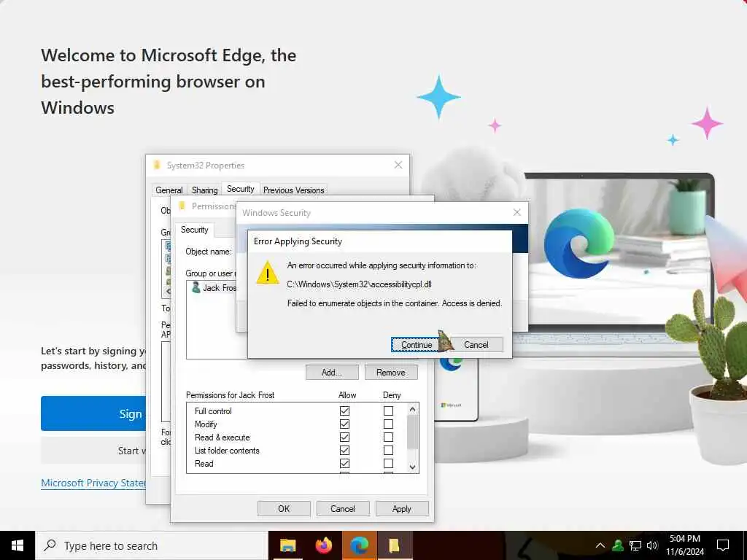Screen dimensions: 747x560
Task: Click OK in the Permissions dialog
Action: coord(284,508)
